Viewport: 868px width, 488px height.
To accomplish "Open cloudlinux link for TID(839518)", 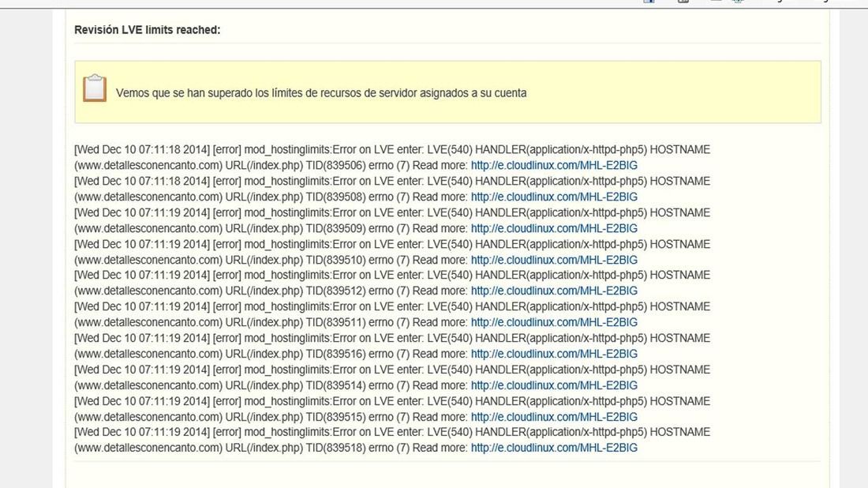I will pos(554,448).
